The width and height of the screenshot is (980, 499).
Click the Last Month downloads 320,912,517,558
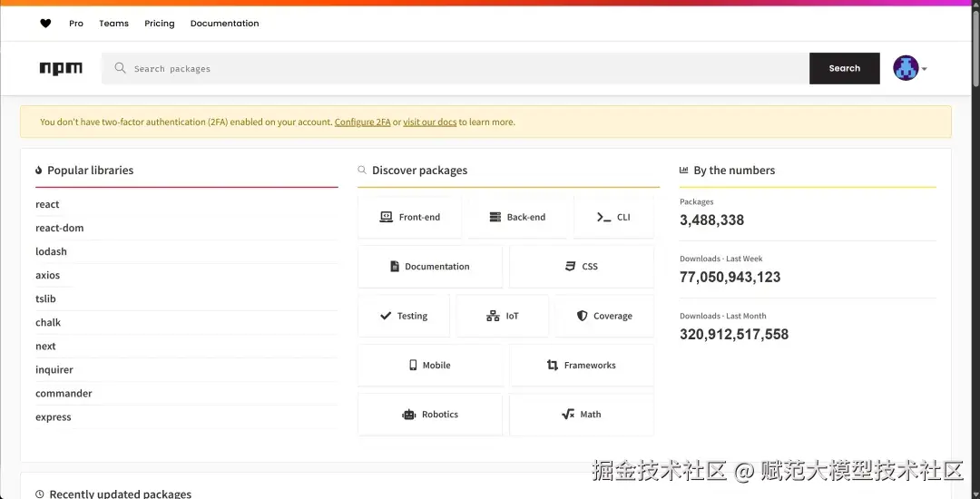[734, 334]
